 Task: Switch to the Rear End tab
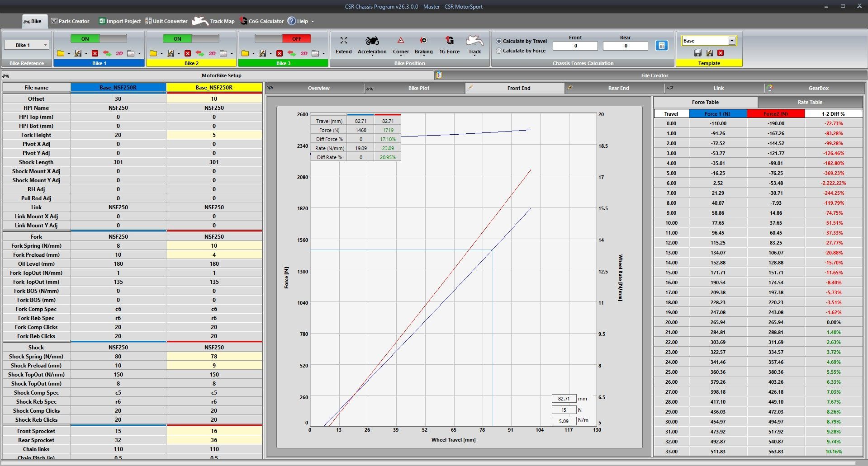click(618, 88)
